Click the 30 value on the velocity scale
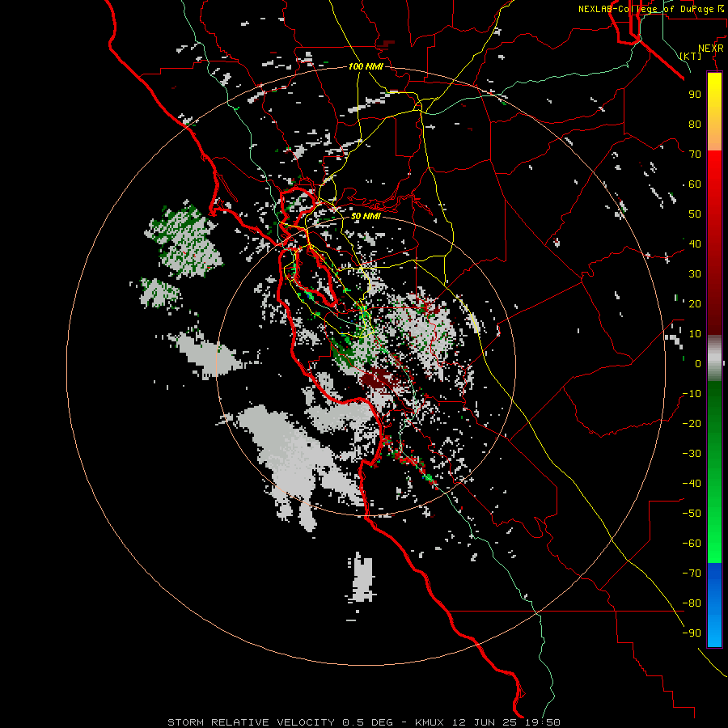 (x=695, y=274)
